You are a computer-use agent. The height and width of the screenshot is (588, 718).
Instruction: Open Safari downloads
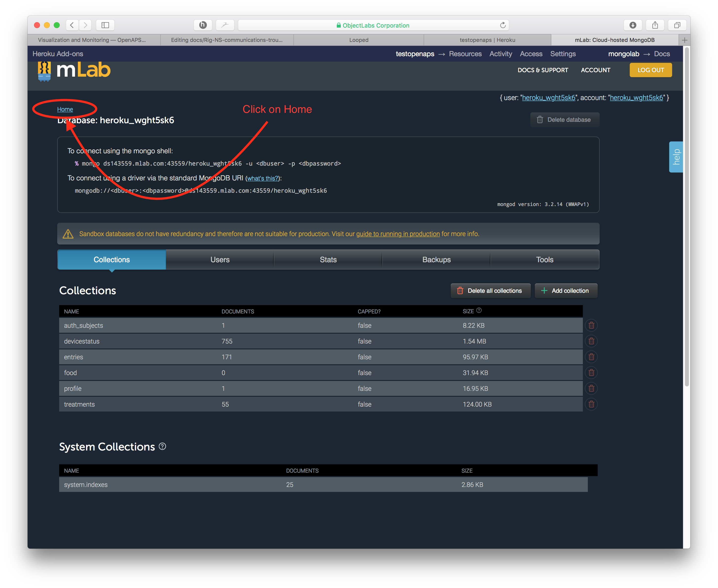tap(633, 25)
